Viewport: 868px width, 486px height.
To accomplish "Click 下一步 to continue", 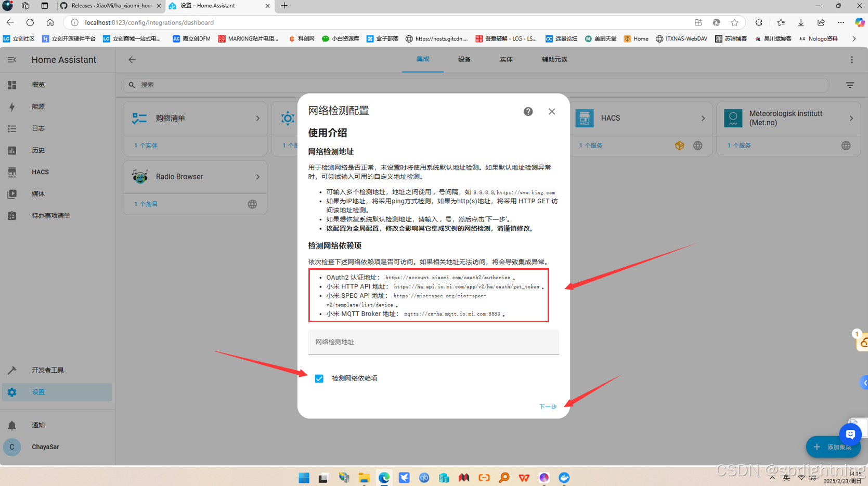I will [x=548, y=406].
